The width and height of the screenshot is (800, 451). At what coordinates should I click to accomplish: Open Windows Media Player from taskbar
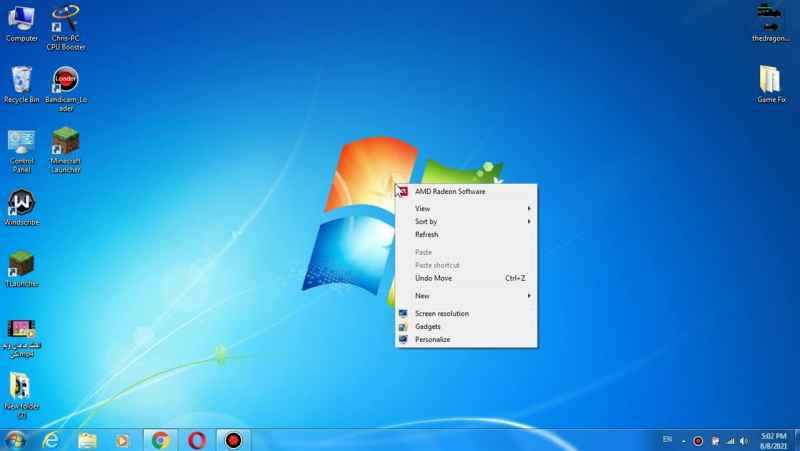coord(122,440)
